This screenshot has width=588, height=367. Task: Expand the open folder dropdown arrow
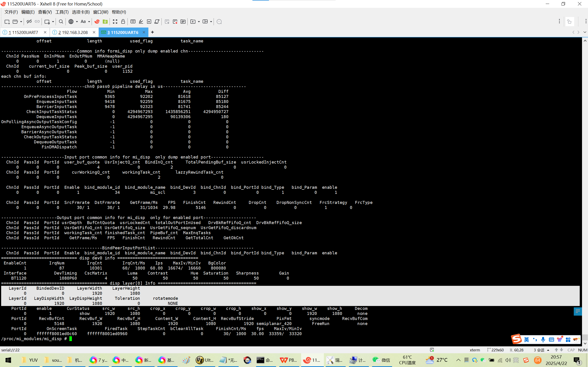click(21, 22)
